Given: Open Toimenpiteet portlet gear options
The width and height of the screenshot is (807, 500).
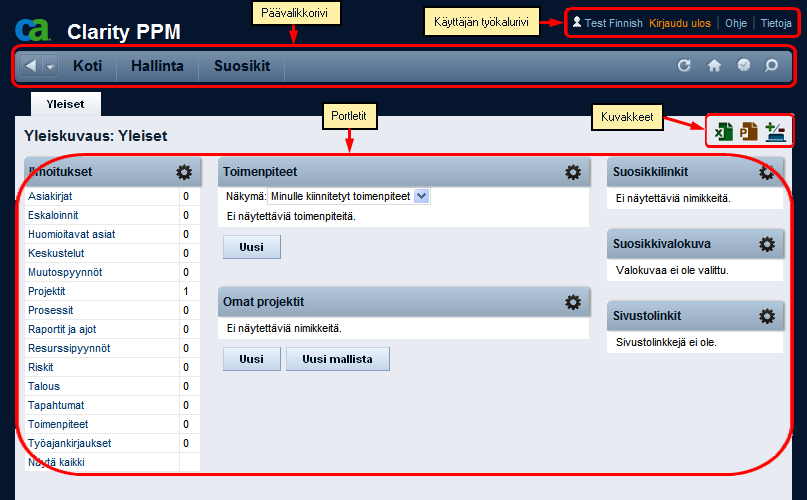Looking at the screenshot, I should 573,172.
